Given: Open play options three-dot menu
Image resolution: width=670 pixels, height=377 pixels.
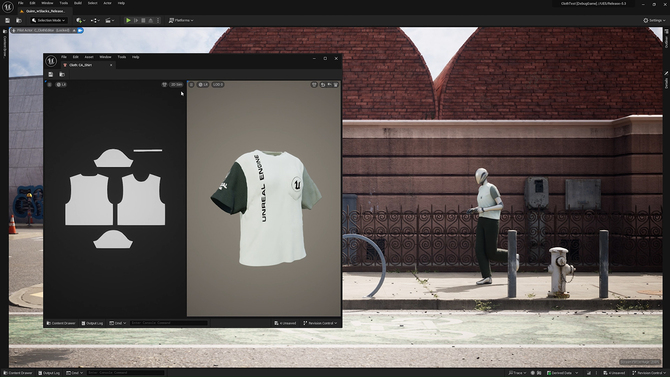Looking at the screenshot, I should tap(158, 20).
